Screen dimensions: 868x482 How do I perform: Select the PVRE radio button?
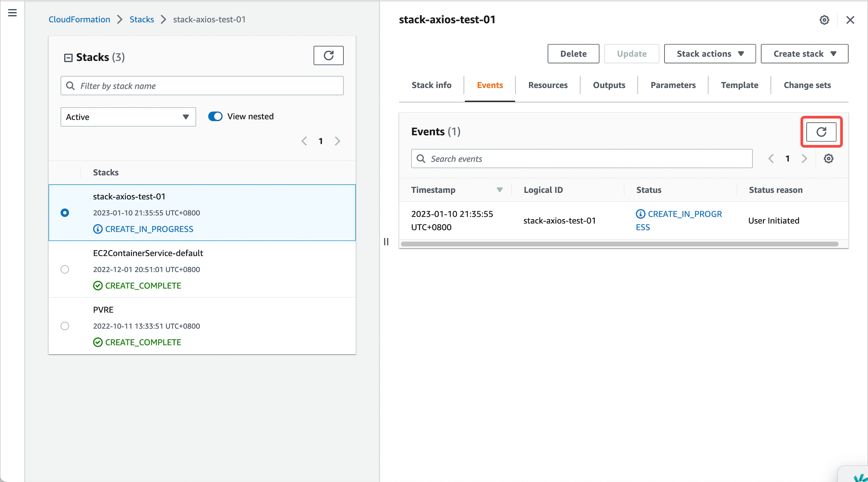click(65, 326)
